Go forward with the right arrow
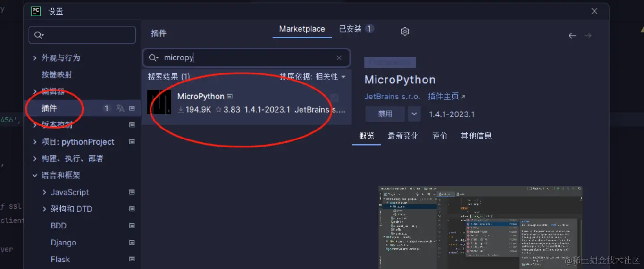Screen dimensions: 644x269 pos(588,36)
